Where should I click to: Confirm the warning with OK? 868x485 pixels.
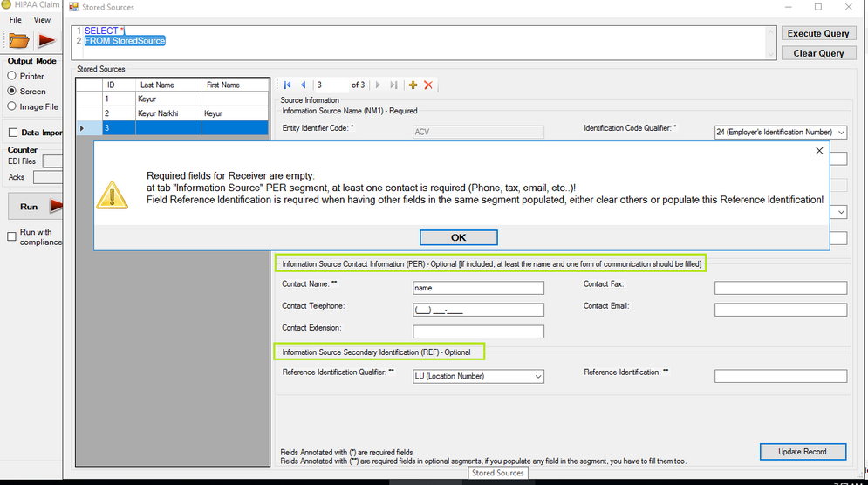pos(458,237)
